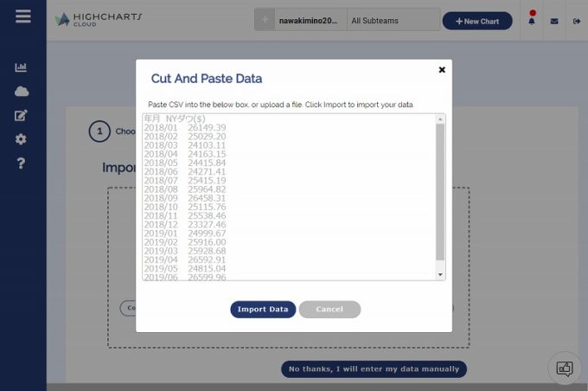Image resolution: width=588 pixels, height=391 pixels.
Task: Open settings gear in sidebar
Action: coord(21,139)
